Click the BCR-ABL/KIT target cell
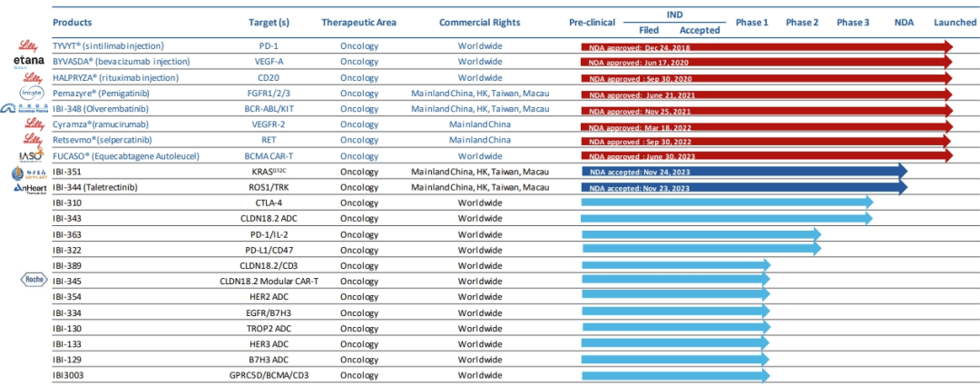This screenshot has width=980, height=386. coord(269,109)
